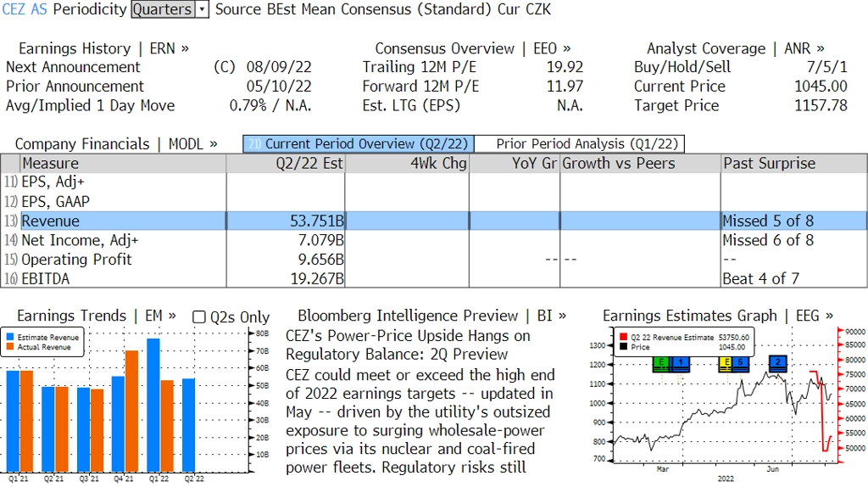This screenshot has width=868, height=487.
Task: Click Operating Profit estimate 9.656B
Action: 321,260
